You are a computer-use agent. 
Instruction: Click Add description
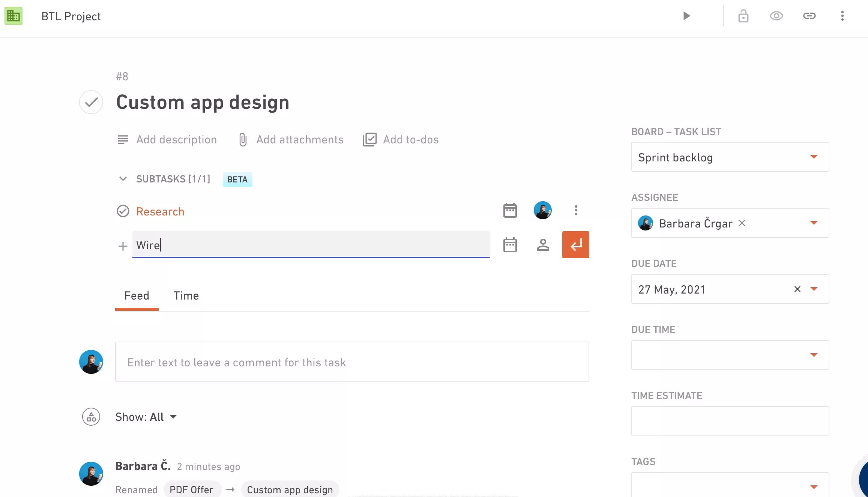[167, 140]
